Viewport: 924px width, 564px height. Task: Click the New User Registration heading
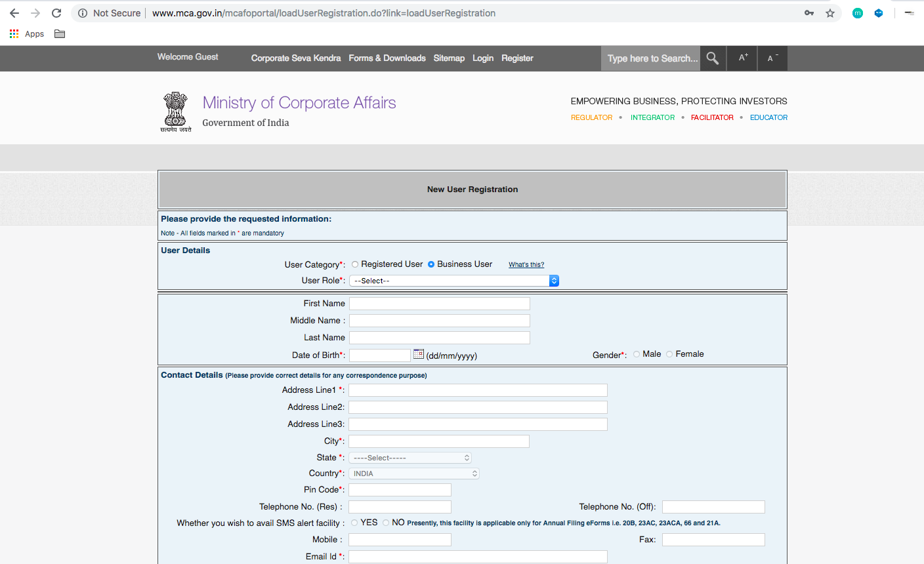[x=472, y=190]
